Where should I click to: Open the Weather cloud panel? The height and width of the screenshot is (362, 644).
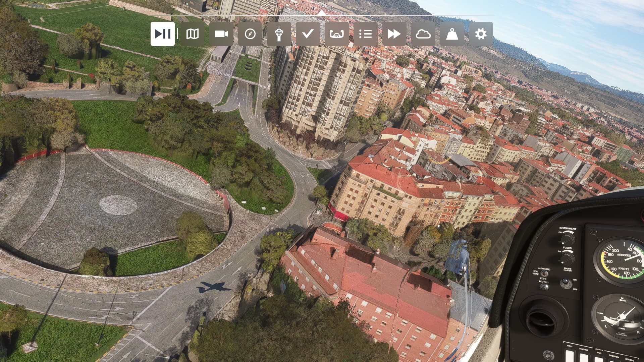click(423, 34)
